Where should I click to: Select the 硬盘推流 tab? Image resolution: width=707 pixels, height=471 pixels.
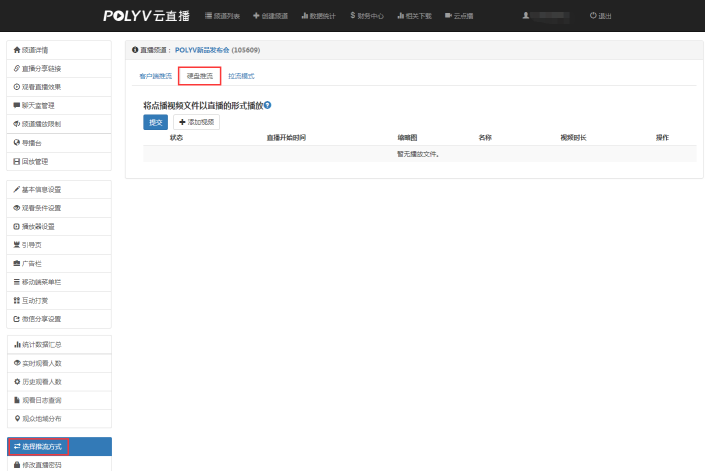point(199,76)
